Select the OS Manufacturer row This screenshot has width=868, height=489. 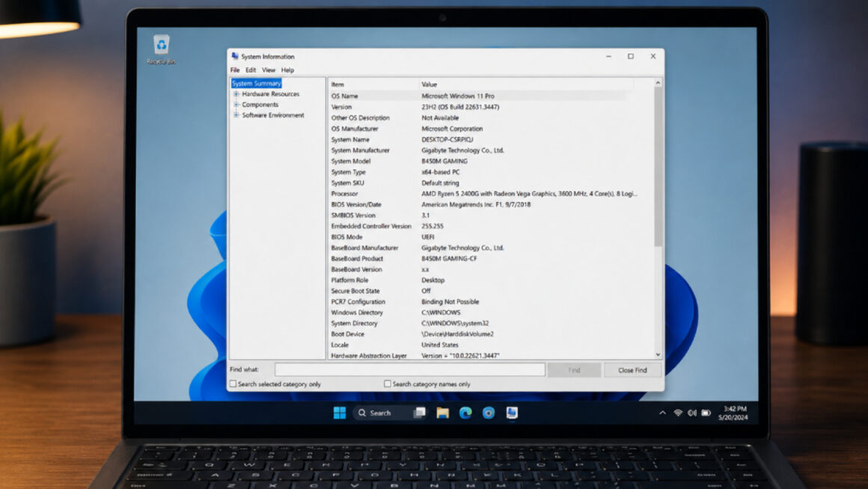482,129
